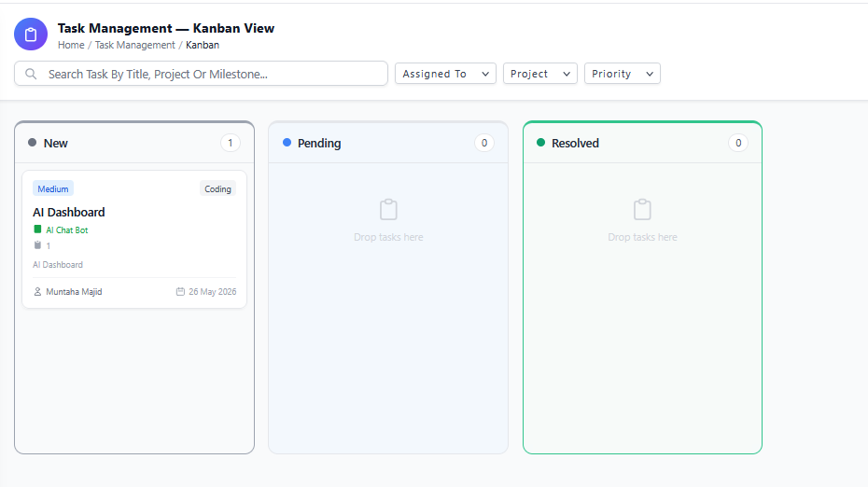Image resolution: width=868 pixels, height=487 pixels.
Task: Click the Task Management — Kanban View heading
Action: pyautogui.click(x=166, y=28)
